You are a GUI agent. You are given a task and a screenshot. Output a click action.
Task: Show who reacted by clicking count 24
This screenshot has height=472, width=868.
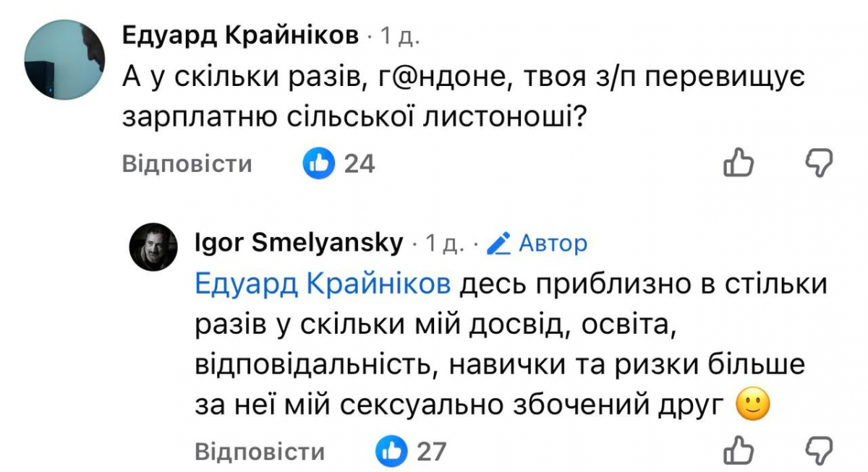[x=359, y=164]
